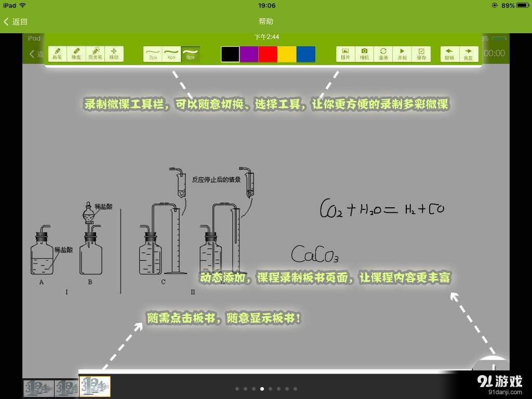Tap 返回 to go back

17,22
